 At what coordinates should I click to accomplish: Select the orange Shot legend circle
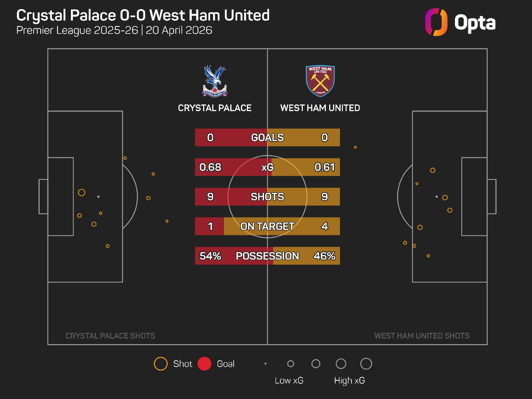[x=161, y=364]
